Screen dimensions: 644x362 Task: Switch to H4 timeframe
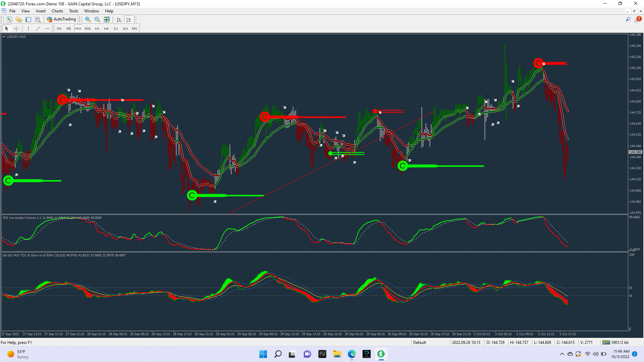click(x=106, y=28)
